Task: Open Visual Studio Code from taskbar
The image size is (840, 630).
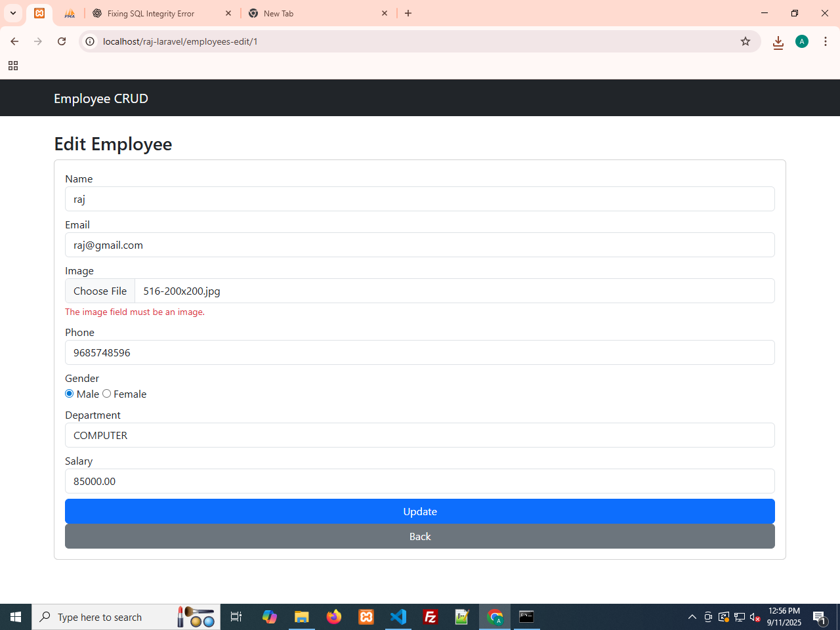Action: point(398,617)
